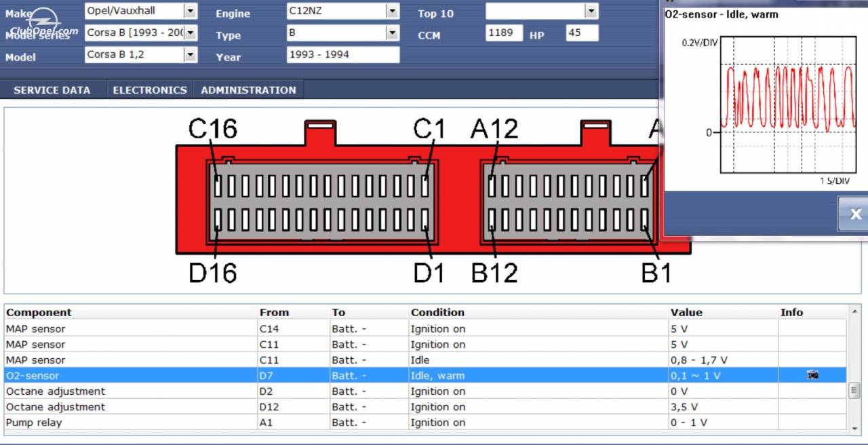Select the MAP sensor row with Idle condition

(x=426, y=360)
